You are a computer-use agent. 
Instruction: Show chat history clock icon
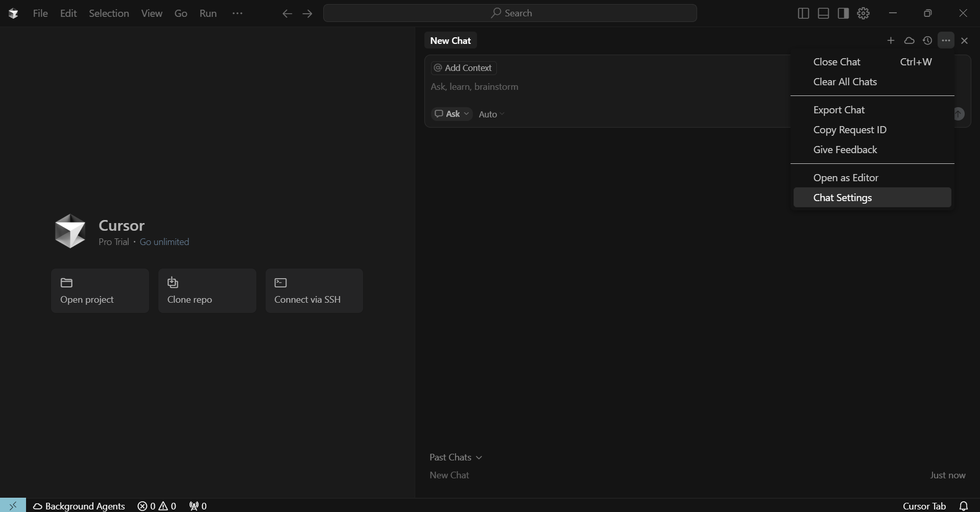[x=927, y=40]
